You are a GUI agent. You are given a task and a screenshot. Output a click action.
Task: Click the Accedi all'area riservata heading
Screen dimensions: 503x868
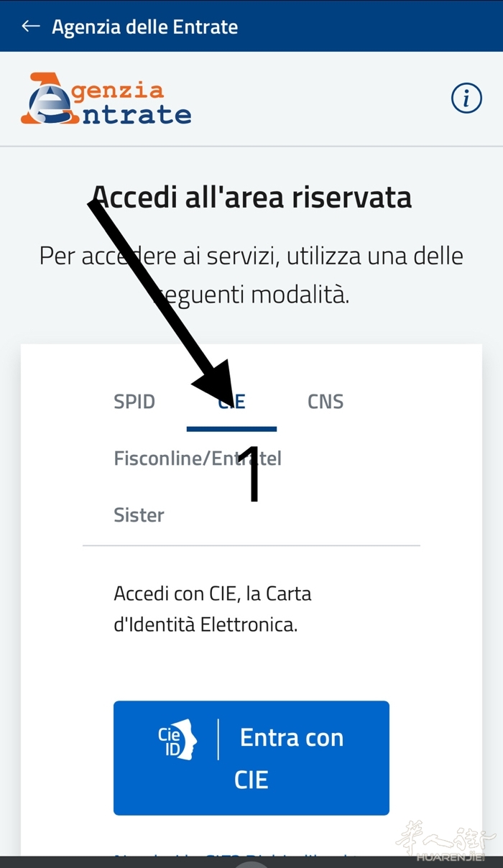point(251,197)
